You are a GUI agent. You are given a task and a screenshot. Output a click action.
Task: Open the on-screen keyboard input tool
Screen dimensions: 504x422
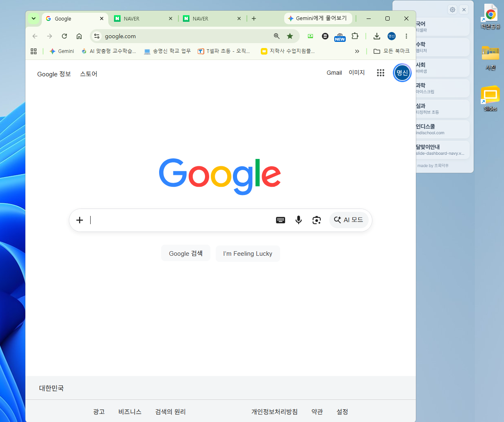point(281,220)
